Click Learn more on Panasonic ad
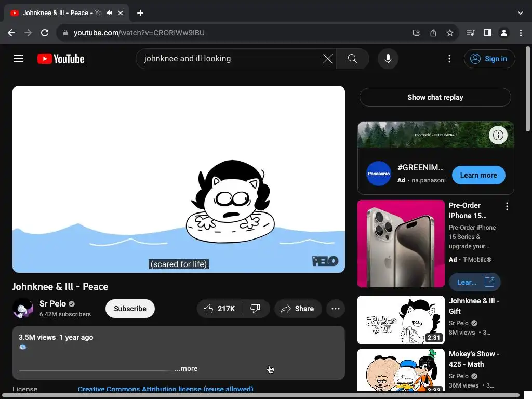532x399 pixels. (478, 175)
